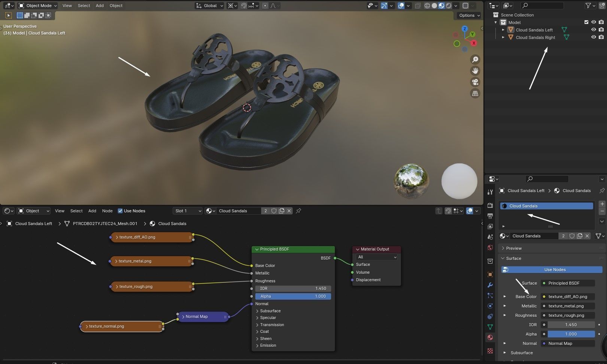The width and height of the screenshot is (607, 364).
Task: Open the Collection properties tab
Action: pyautogui.click(x=490, y=261)
